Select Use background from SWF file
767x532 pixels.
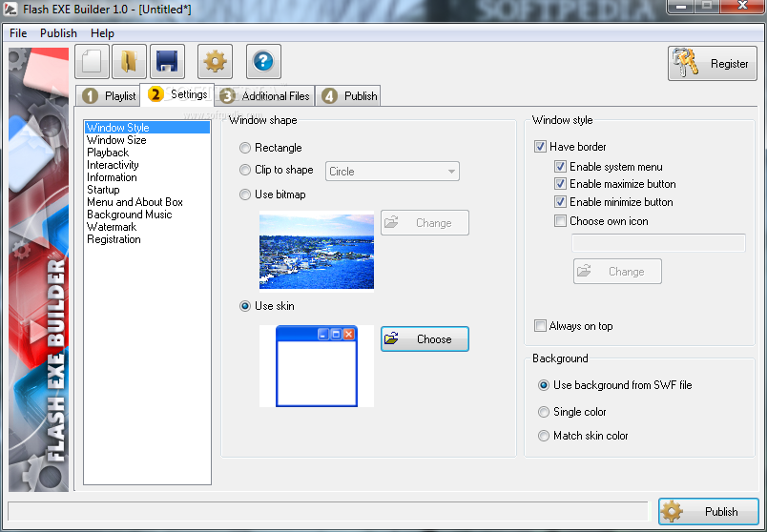[x=615, y=385]
